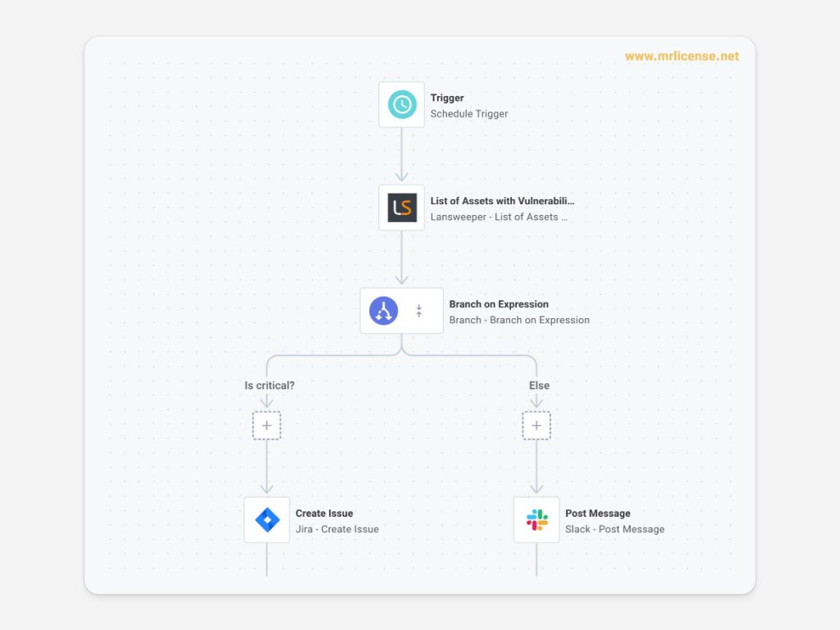Screen dimensions: 840x630
Task: Select the Branch - Branch on Expression subtitle
Action: point(519,320)
